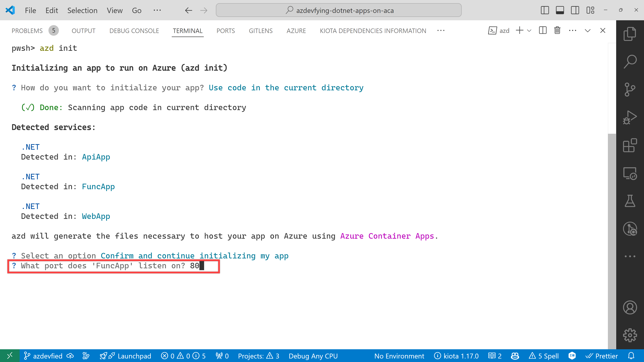
Task: Show more panel tabs via ellipsis
Action: click(441, 31)
